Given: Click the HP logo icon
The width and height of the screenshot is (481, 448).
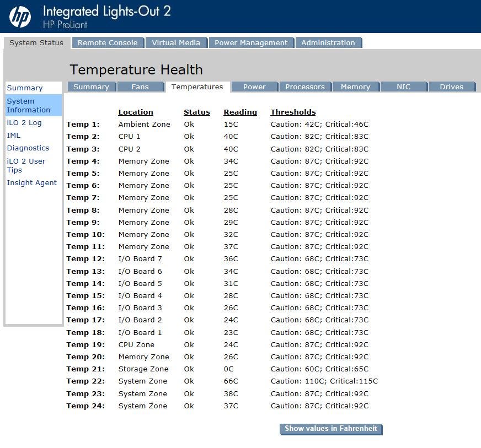Looking at the screenshot, I should (x=20, y=17).
